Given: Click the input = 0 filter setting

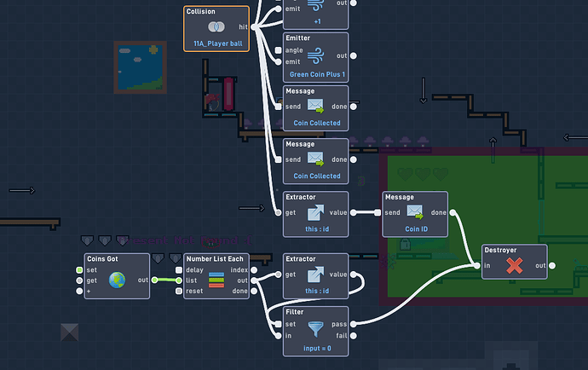Looking at the screenshot, I should click(317, 348).
